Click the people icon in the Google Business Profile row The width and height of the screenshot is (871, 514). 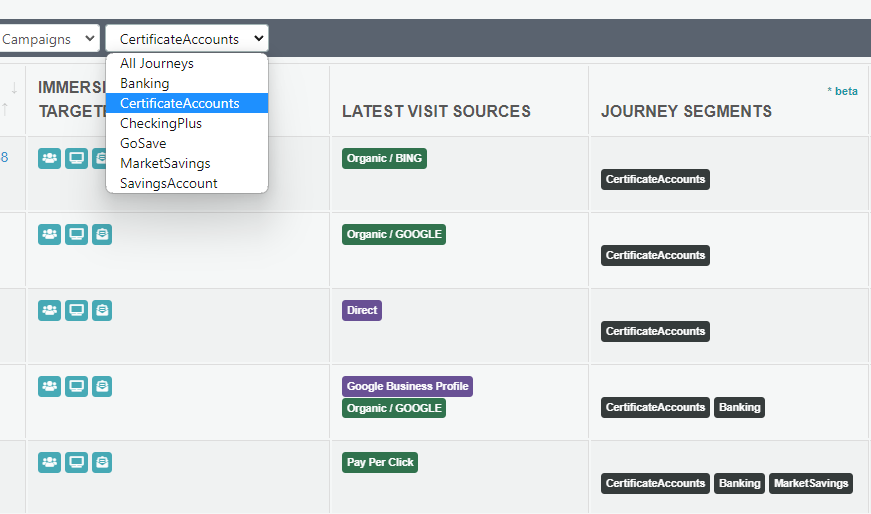click(49, 386)
